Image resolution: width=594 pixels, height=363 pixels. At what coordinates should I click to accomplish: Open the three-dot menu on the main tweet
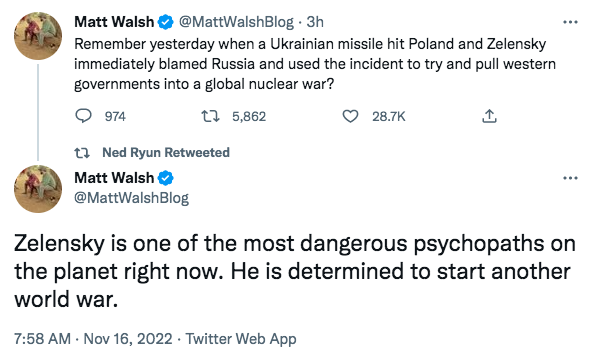(570, 178)
